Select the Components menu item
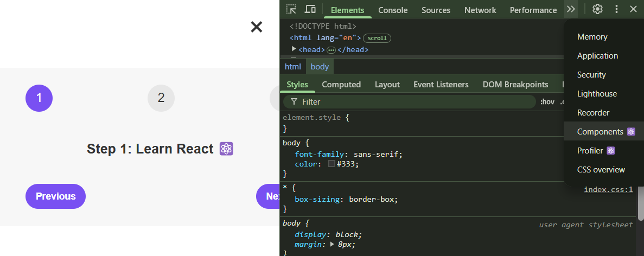The width and height of the screenshot is (644, 256). [600, 132]
